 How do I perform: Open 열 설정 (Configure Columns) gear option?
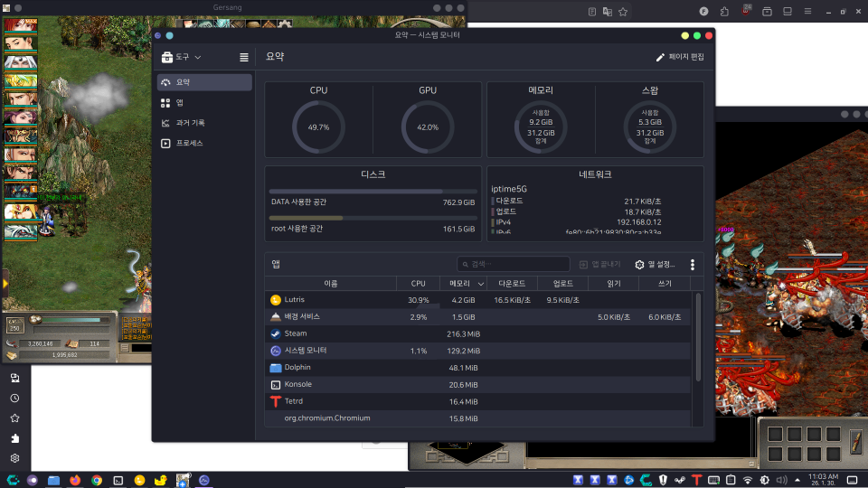point(655,265)
